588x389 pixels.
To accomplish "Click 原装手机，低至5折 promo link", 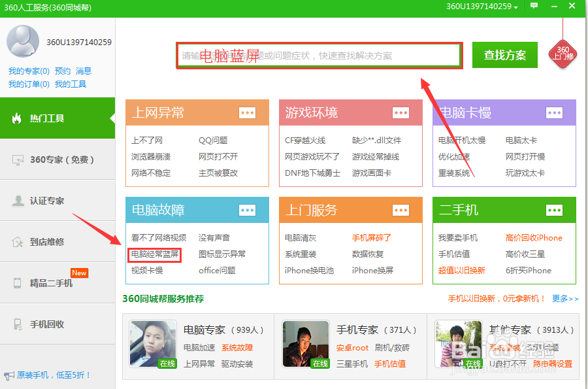I will tap(54, 375).
